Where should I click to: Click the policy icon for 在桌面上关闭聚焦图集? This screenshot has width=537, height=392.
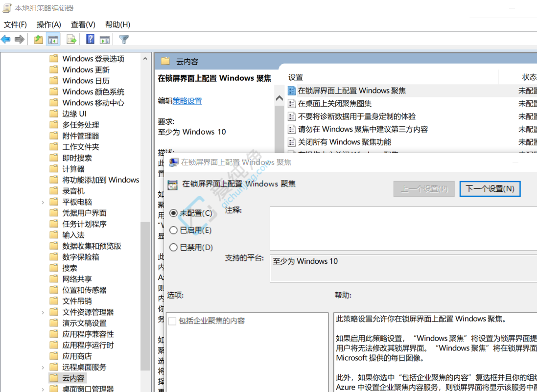click(291, 103)
